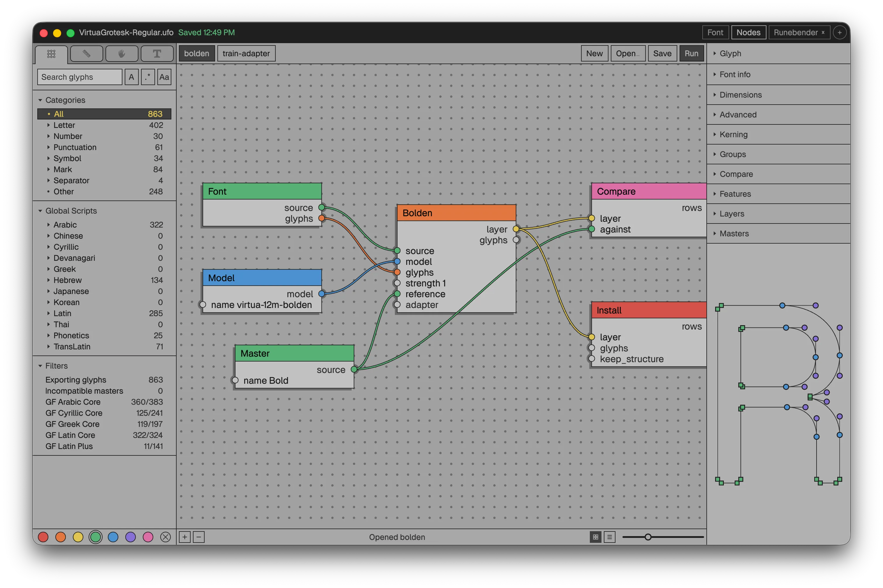Select the glyph grid sidebar tab
The height and width of the screenshot is (588, 883).
[51, 54]
